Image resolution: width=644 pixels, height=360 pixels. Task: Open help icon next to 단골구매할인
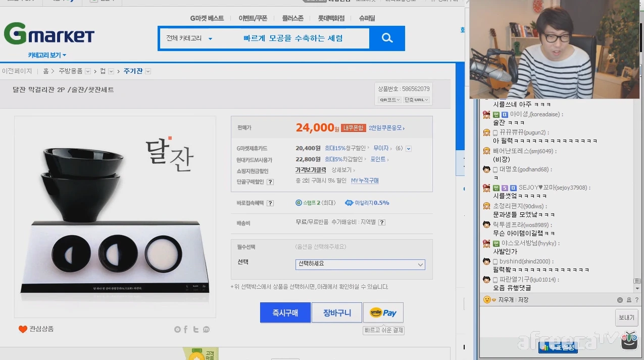click(x=270, y=182)
